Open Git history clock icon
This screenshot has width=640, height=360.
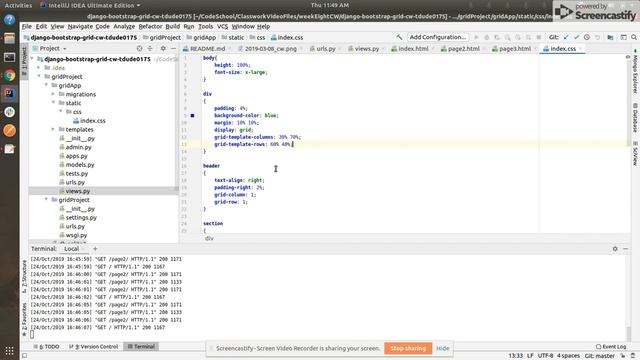coord(587,37)
